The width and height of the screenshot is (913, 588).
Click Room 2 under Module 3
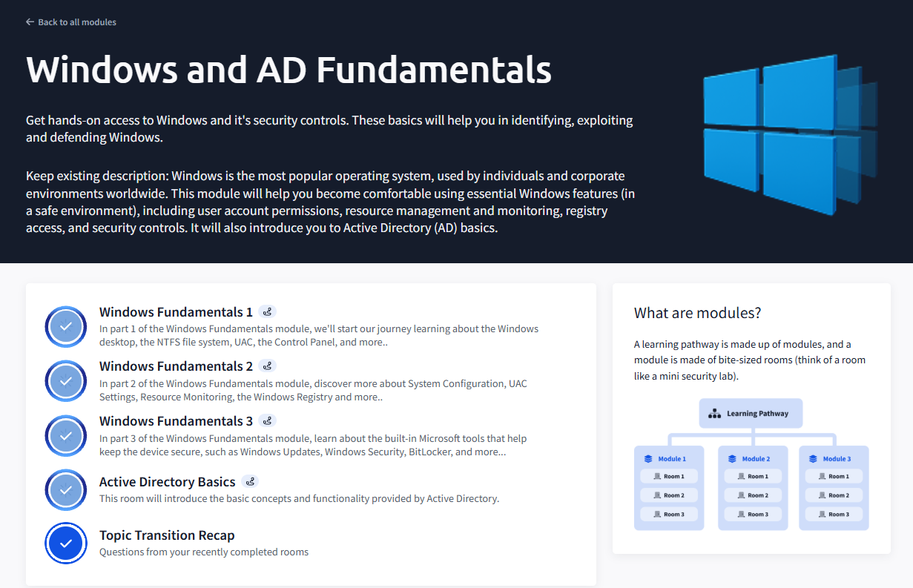pyautogui.click(x=834, y=495)
